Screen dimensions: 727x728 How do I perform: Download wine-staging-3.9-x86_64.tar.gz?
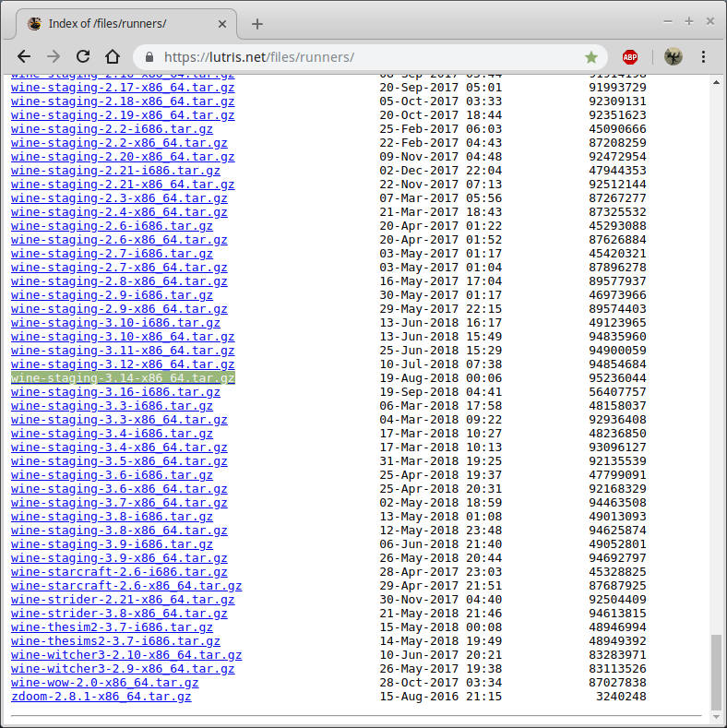119,558
